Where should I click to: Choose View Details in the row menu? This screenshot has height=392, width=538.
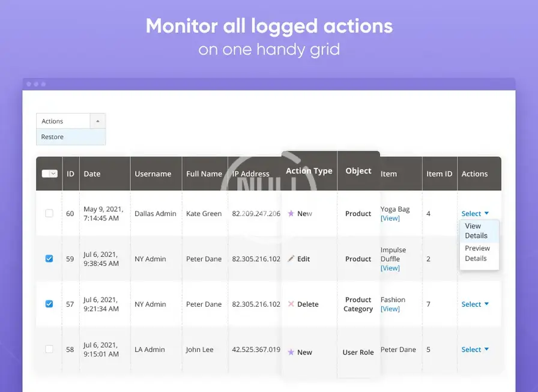(476, 231)
